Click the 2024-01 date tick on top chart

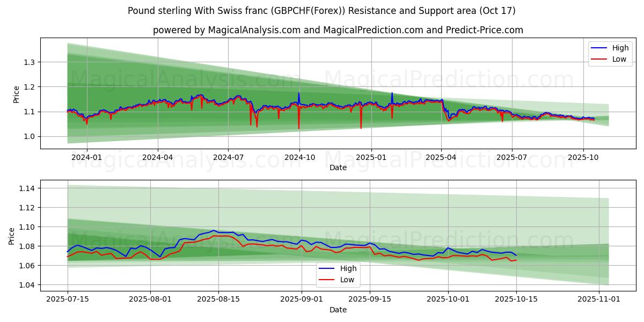86,157
